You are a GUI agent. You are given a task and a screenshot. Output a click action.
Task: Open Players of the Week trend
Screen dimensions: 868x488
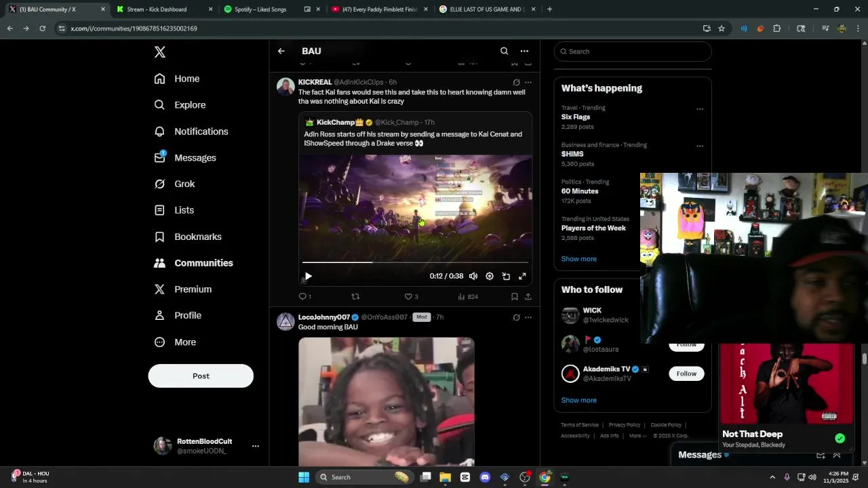(593, 228)
